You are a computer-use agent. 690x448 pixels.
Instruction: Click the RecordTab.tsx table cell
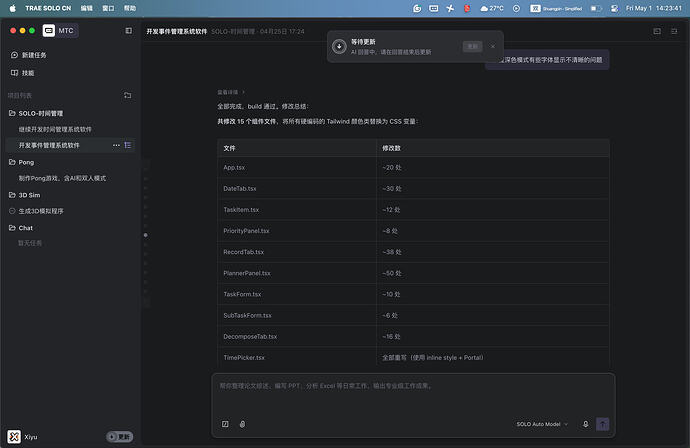point(297,252)
